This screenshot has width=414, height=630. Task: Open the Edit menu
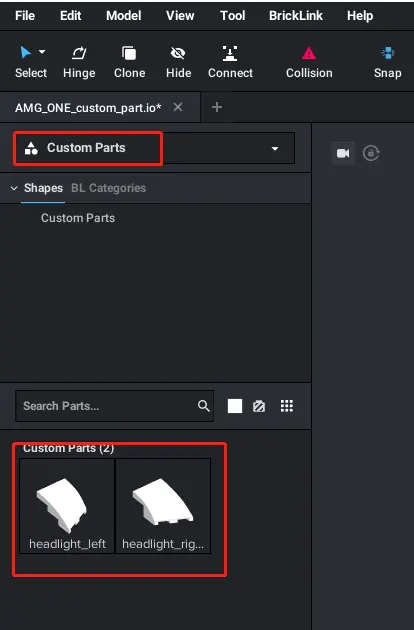pyautogui.click(x=70, y=16)
